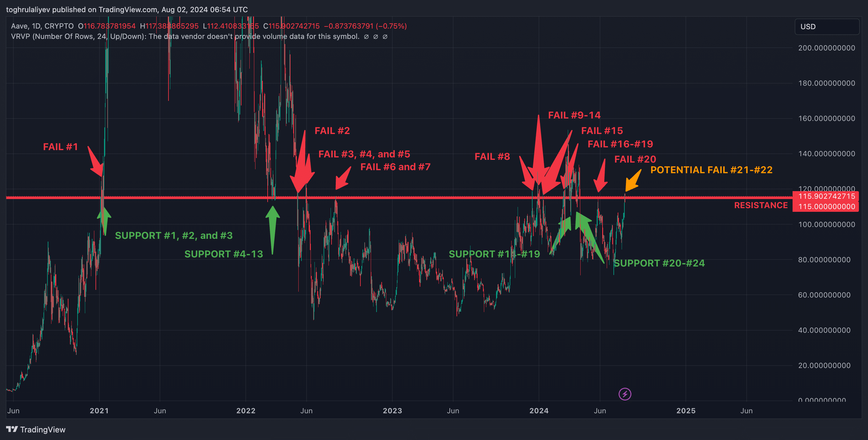Screen dimensions: 868x440
Task: Click the purple lightning bolt event icon
Action: coord(625,394)
